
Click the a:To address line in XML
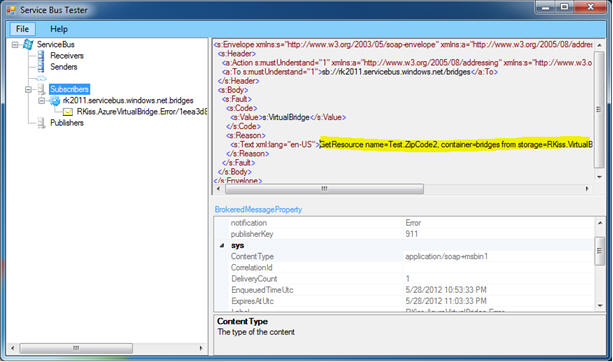pyautogui.click(x=360, y=72)
